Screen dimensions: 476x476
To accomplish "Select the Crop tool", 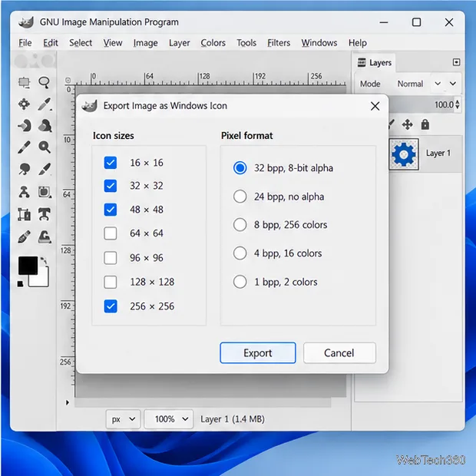I will click(24, 214).
